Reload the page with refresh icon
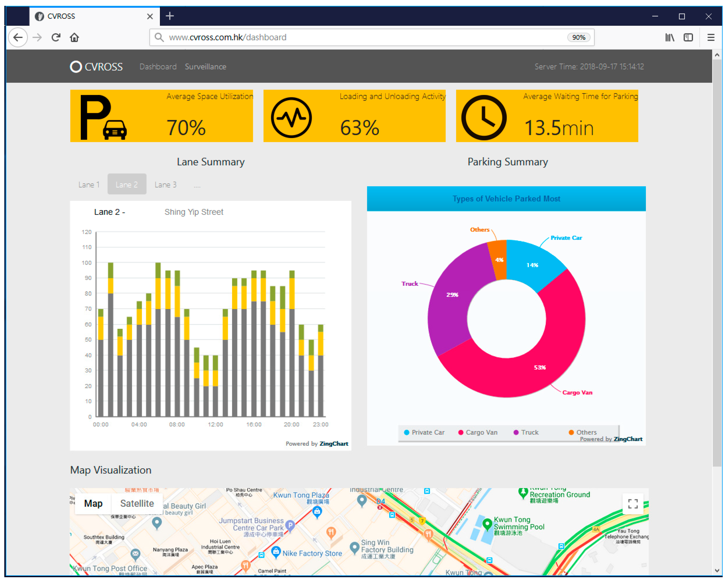 point(56,37)
